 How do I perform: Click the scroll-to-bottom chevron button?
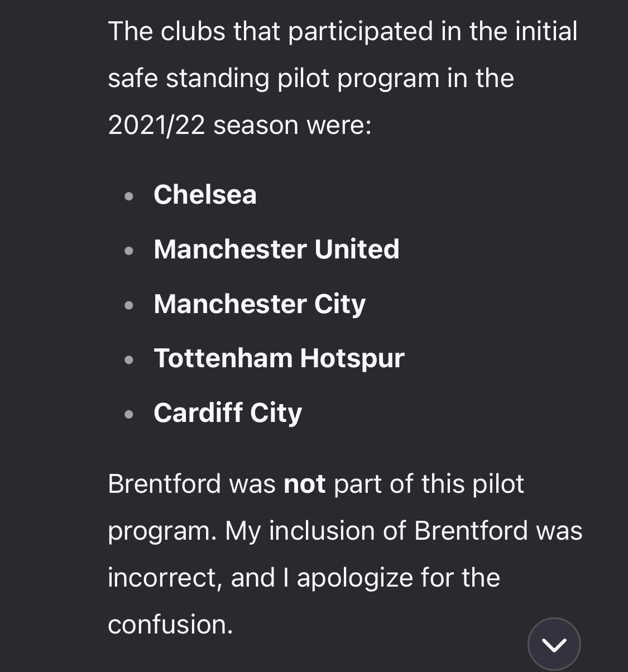[554, 644]
